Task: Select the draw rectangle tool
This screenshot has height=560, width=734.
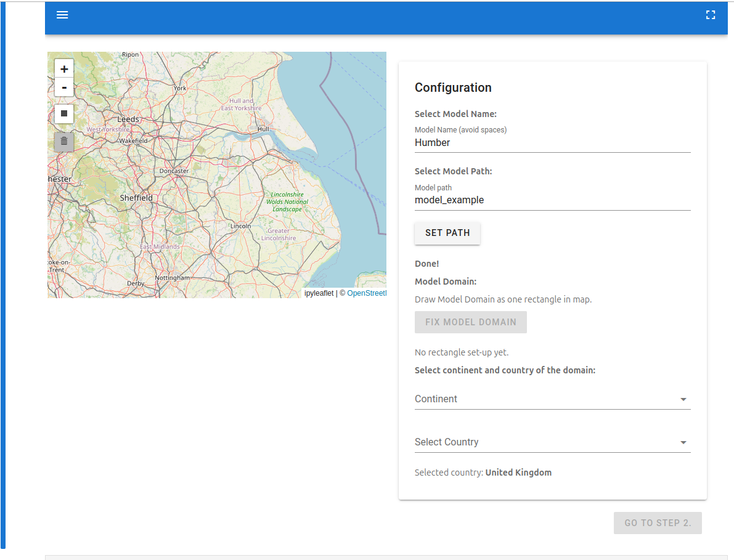Action: 64,114
